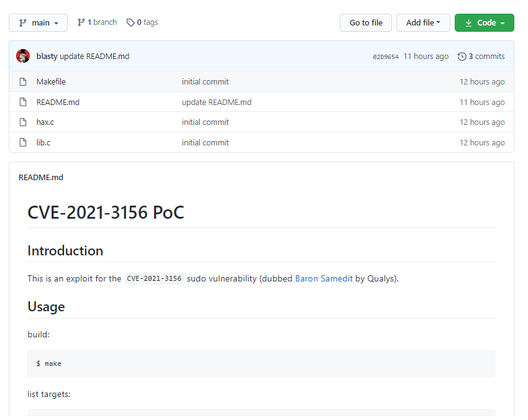528x420 pixels.
Task: Open the main branch selector dropdown
Action: pyautogui.click(x=38, y=22)
